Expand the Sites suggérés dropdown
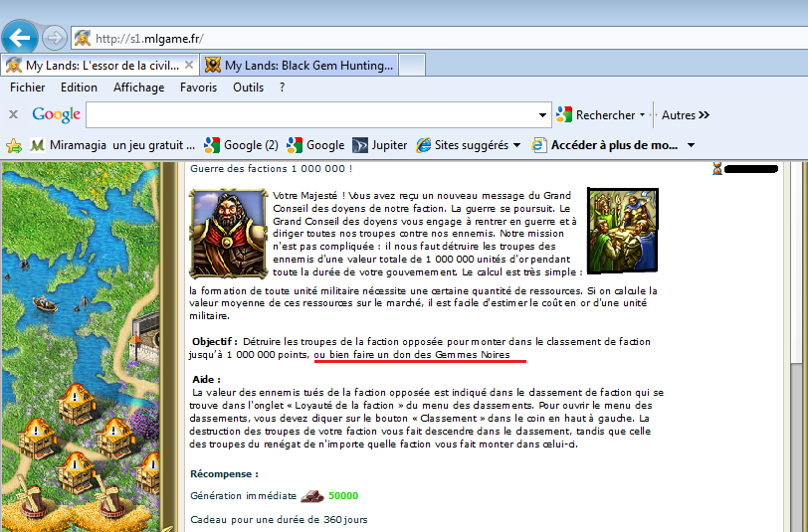Screen dimensions: 808x532 pyautogui.click(x=516, y=145)
